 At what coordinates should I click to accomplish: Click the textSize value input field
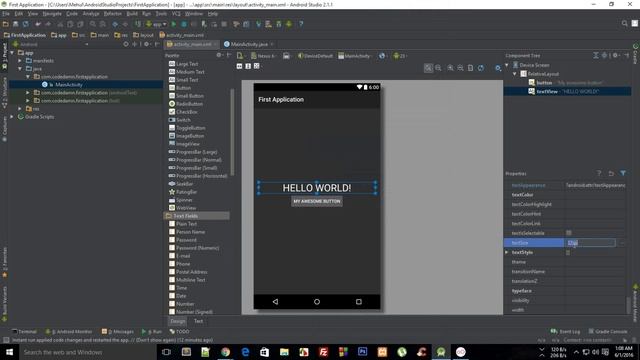click(x=590, y=243)
